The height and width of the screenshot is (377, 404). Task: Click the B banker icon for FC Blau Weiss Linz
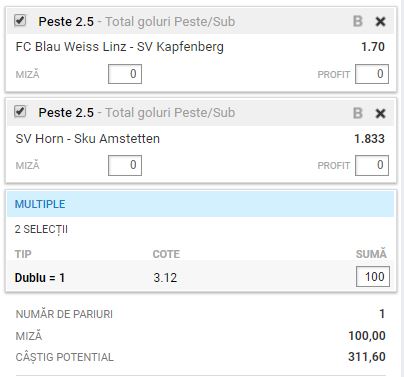tap(358, 22)
